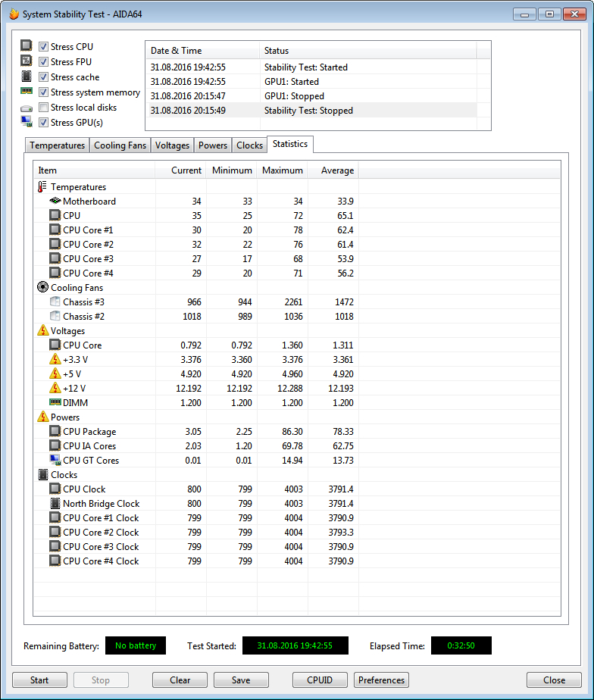Image resolution: width=594 pixels, height=700 pixels.
Task: Click the bolt icon of +3.3 V row
Action: 55,359
